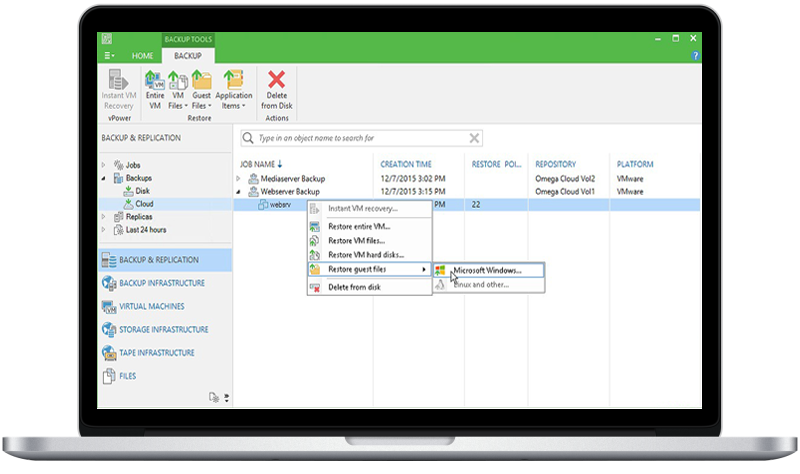The height and width of the screenshot is (474, 800).
Task: Sort by the RESTORE POINTS column header
Action: [496, 164]
